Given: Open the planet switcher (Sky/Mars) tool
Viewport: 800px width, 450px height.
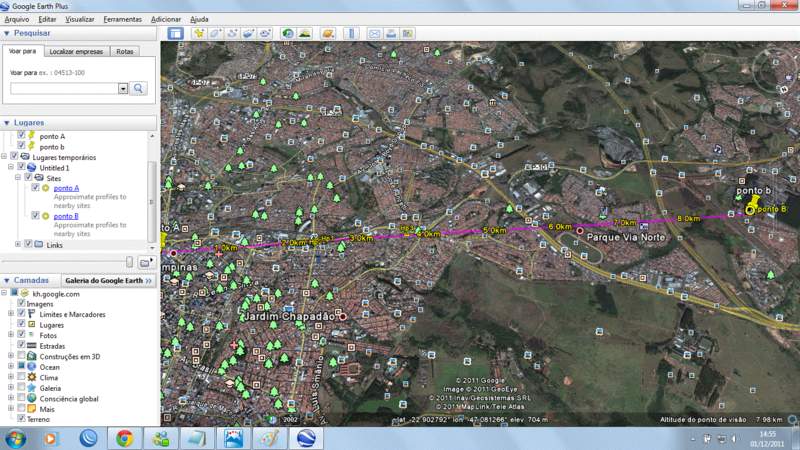Looking at the screenshot, I should point(328,34).
